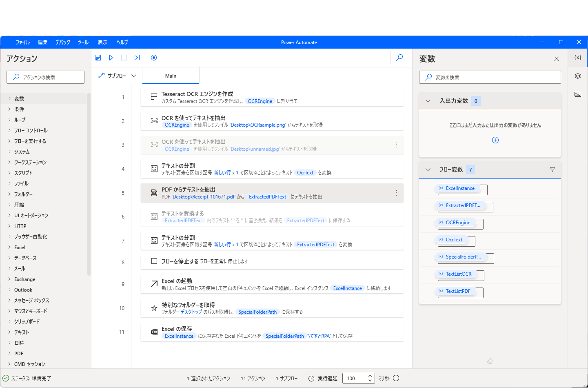Click the デスクトップ link in action 10
The image size is (588, 388).
pos(191,312)
